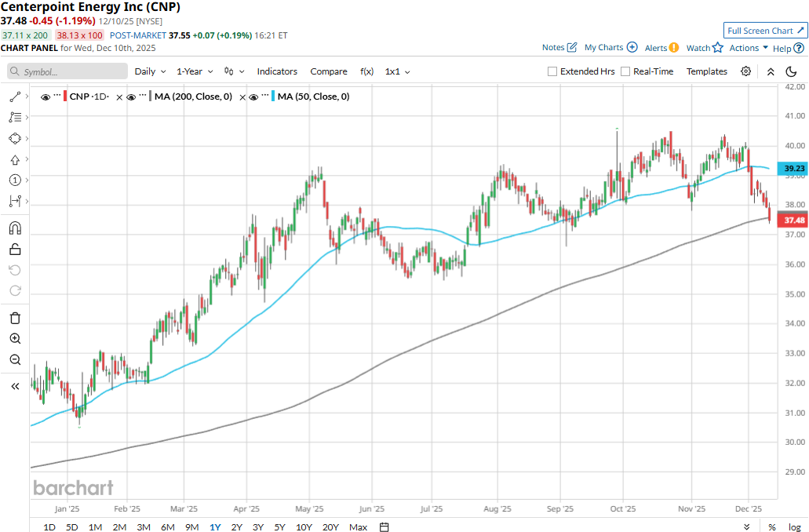Open the Indicators menu

(x=277, y=71)
